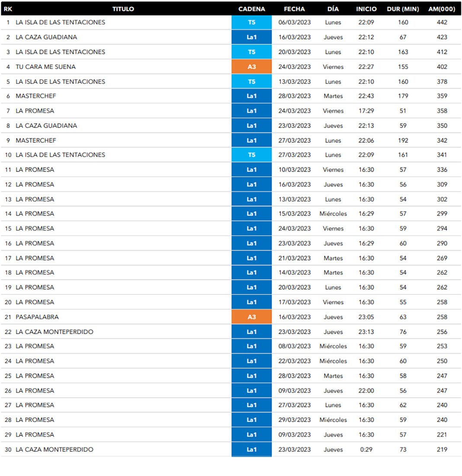Select the T5 badge in the rank 1 row
The height and width of the screenshot is (476, 462).
pos(251,23)
